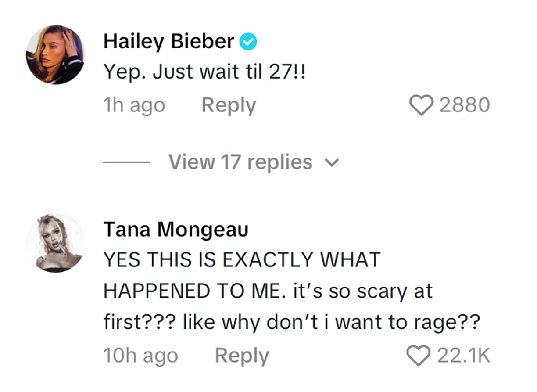Click the chevron beside View 17 replies
537x392 pixels.
334,162
